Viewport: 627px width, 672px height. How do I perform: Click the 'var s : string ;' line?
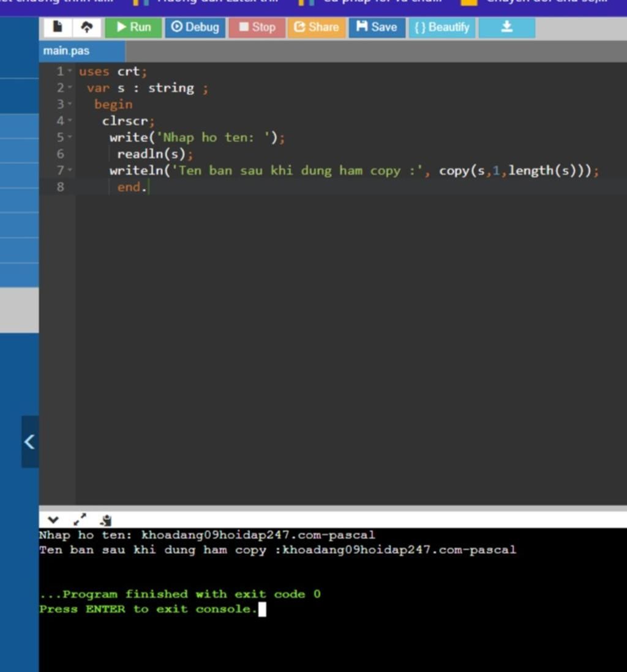(148, 88)
